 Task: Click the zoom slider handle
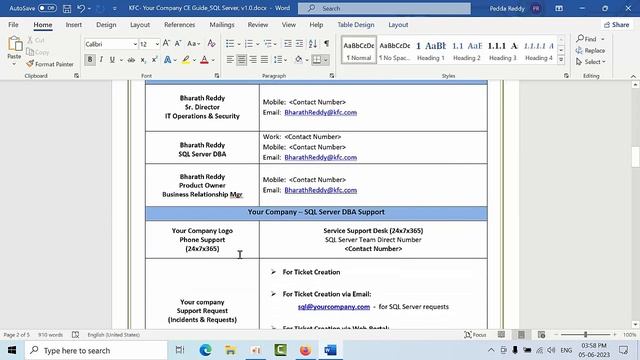click(585, 335)
